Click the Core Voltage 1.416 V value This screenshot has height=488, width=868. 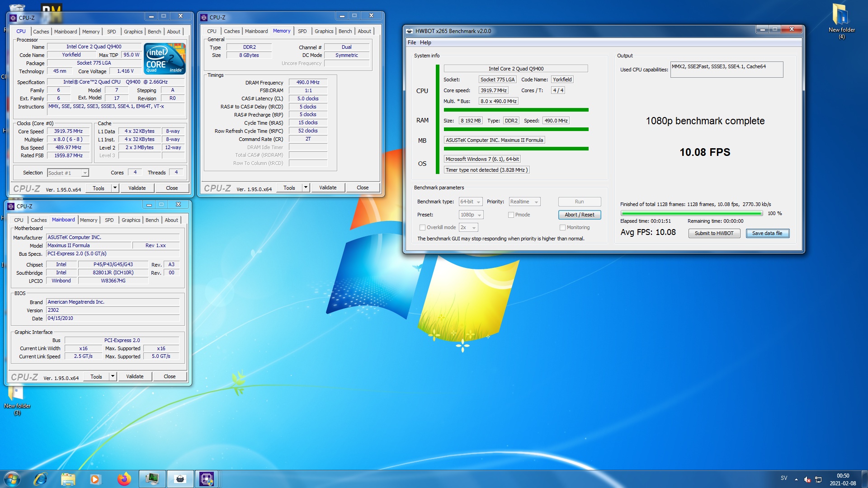pos(125,71)
